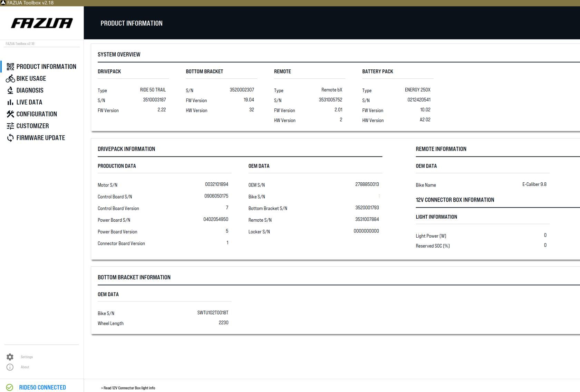Select OEM Remote S/N 3531007884
This screenshot has height=392, width=580.
click(367, 219)
